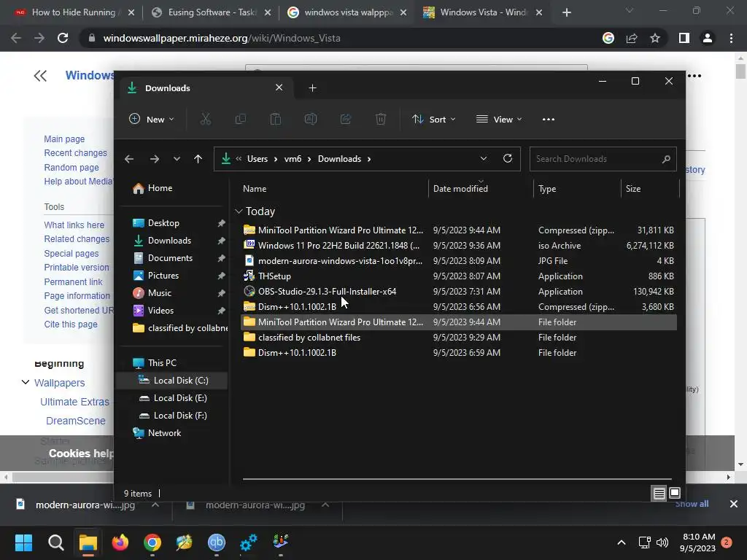The height and width of the screenshot is (560, 747).
Task: Open Firefox from the taskbar
Action: [x=120, y=542]
